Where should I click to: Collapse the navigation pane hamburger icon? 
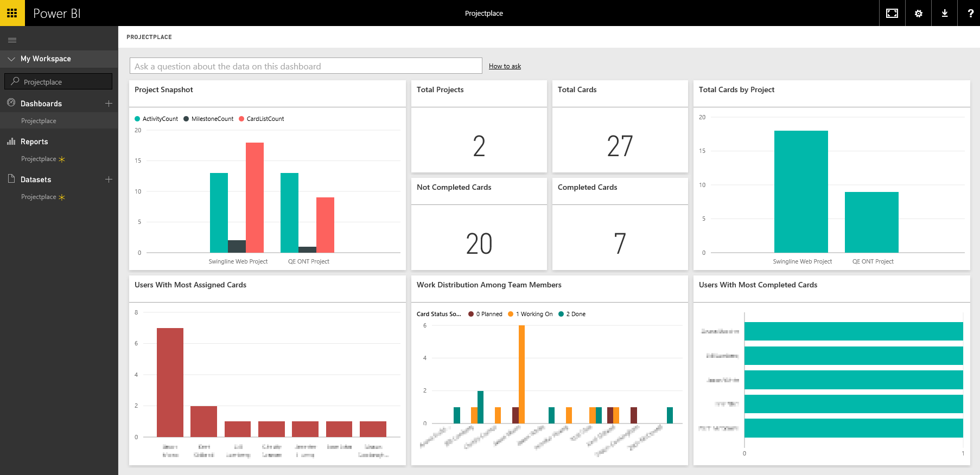tap(12, 40)
